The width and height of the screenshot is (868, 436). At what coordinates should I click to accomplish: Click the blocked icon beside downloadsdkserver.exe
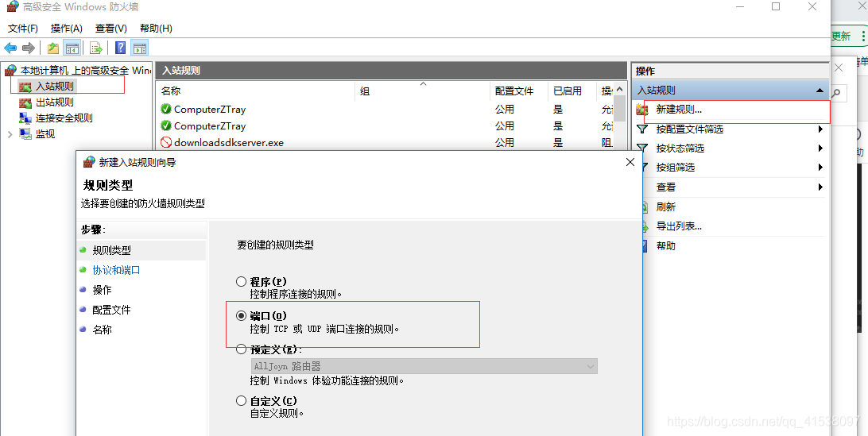point(165,142)
